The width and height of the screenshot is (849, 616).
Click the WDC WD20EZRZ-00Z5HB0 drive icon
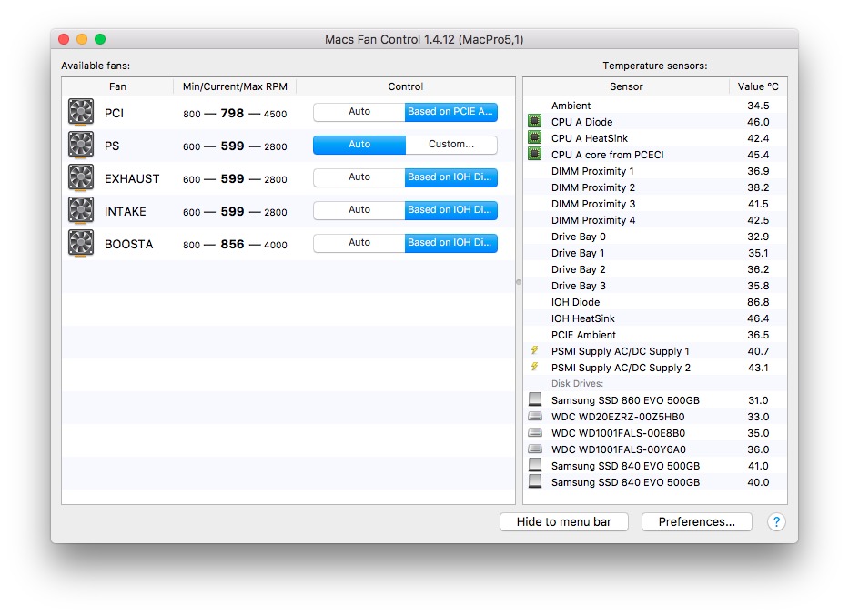(x=535, y=416)
